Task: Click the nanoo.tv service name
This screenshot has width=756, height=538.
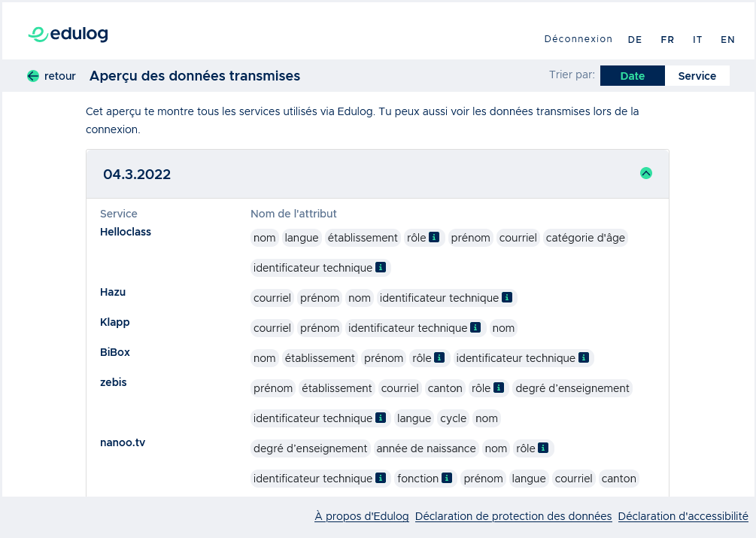Action: click(123, 442)
